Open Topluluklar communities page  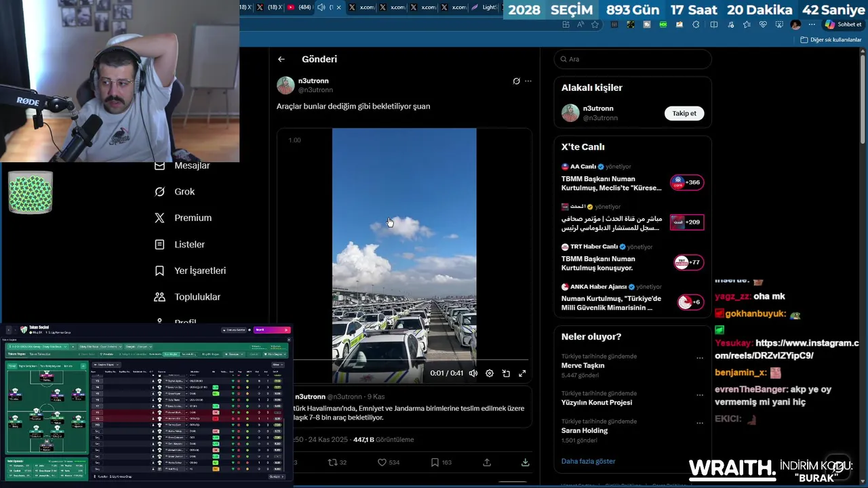point(188,297)
